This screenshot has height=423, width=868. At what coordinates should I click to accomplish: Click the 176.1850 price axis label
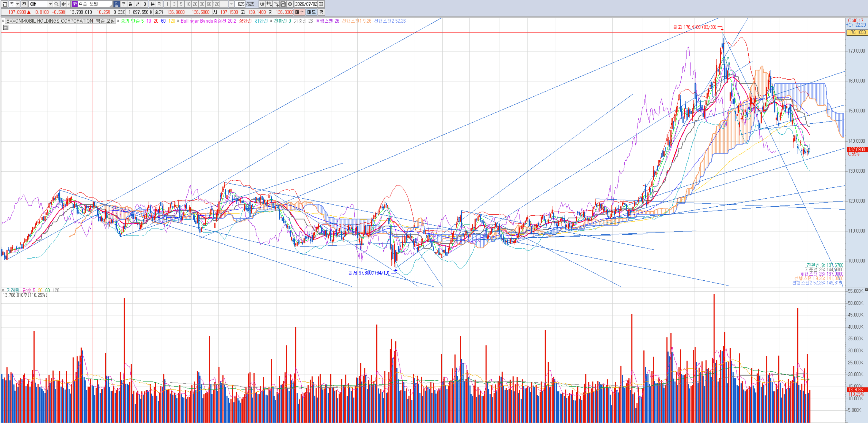point(856,32)
